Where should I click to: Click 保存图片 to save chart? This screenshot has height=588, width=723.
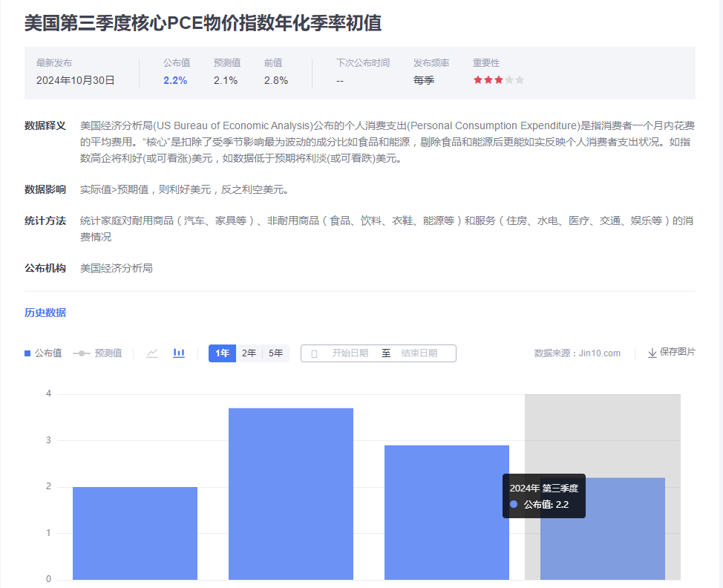coord(677,352)
